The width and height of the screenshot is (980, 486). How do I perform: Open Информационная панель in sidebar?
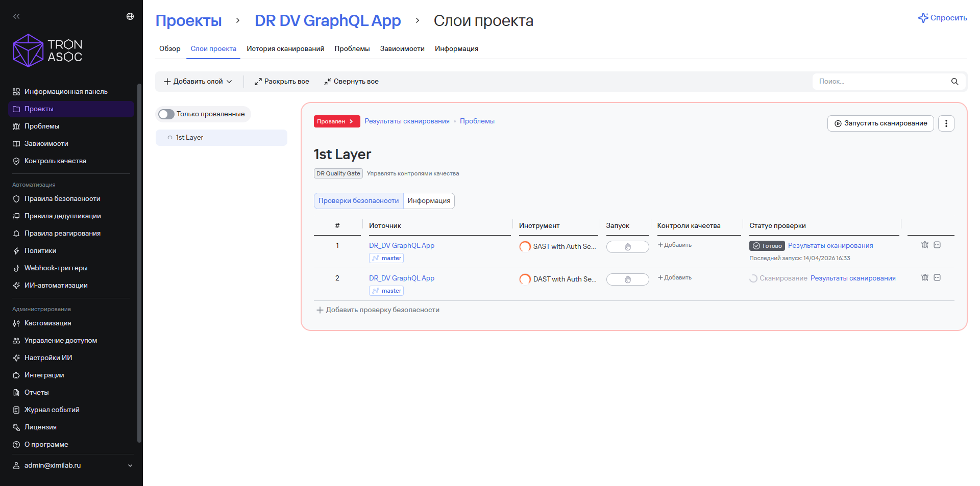pyautogui.click(x=71, y=92)
